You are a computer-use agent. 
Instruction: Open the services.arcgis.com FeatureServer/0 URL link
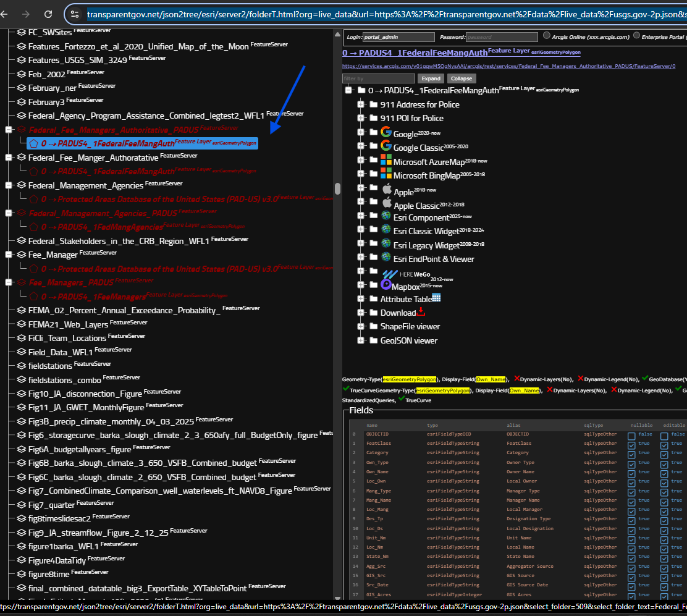point(508,66)
